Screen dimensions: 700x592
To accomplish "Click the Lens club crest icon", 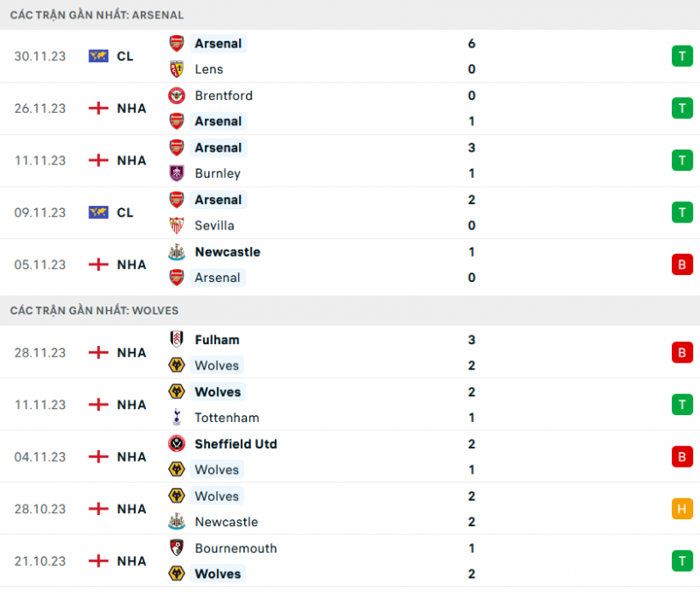I will click(177, 69).
